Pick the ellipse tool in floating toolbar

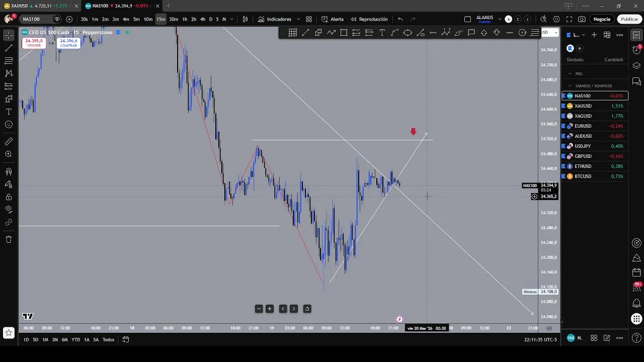tap(408, 33)
